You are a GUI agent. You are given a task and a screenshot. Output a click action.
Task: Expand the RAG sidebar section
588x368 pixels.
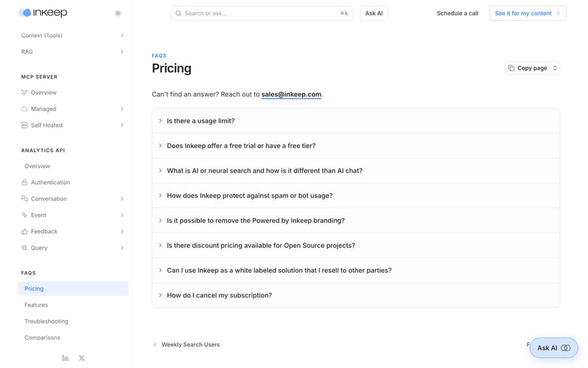point(73,52)
